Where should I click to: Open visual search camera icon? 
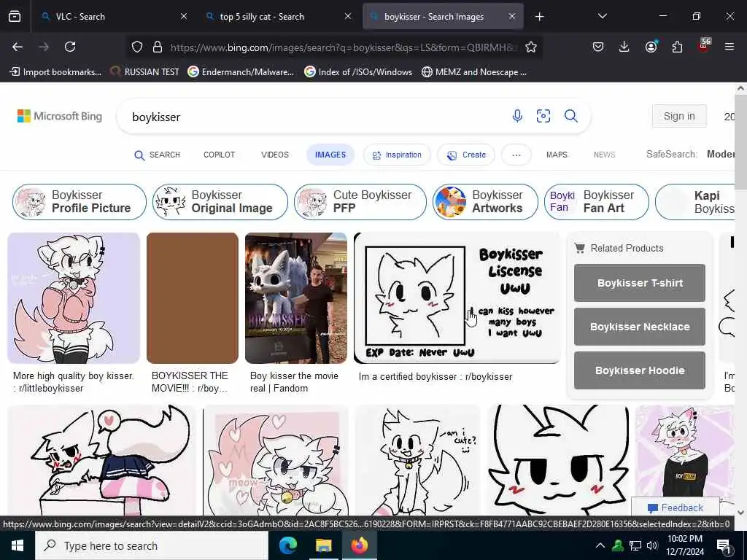pos(543,116)
